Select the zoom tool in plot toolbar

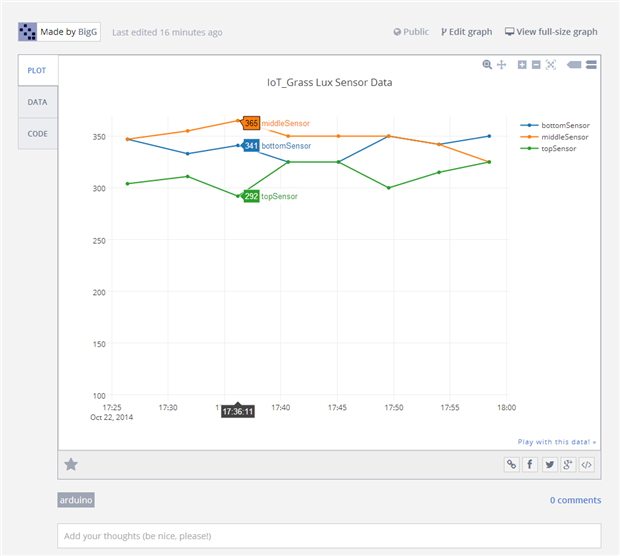[487, 65]
